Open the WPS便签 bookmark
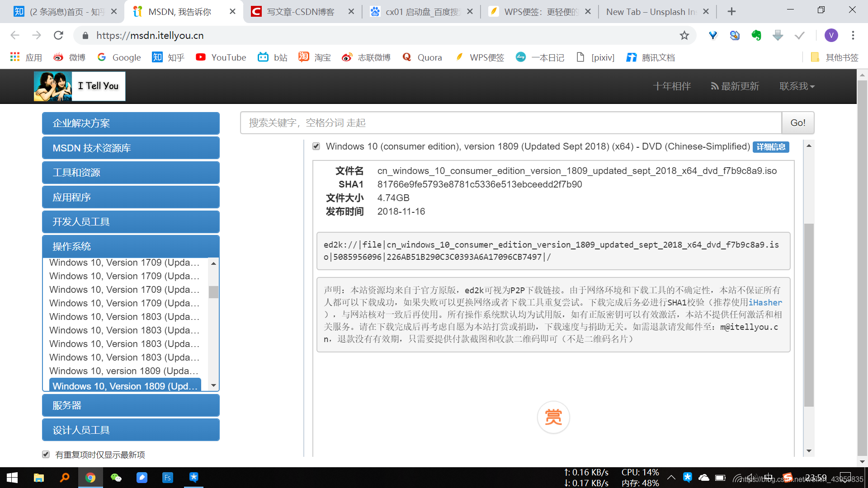 [480, 57]
